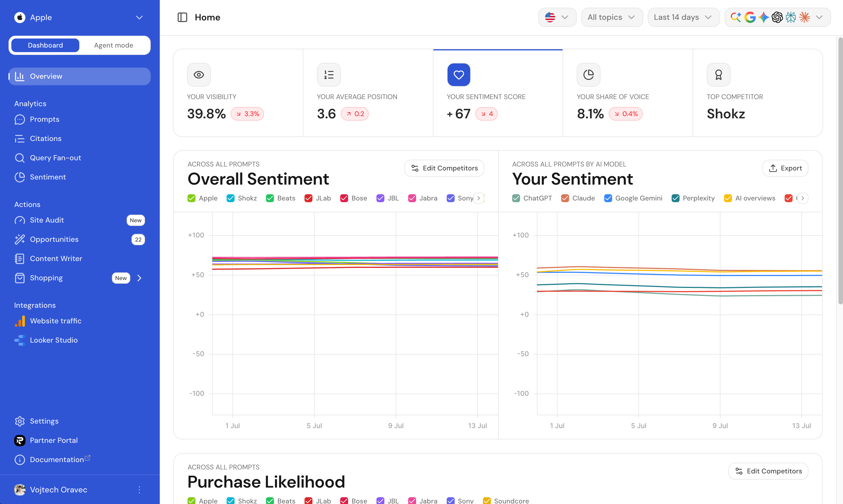Click the Looker Studio icon
843x504 pixels.
[20, 340]
